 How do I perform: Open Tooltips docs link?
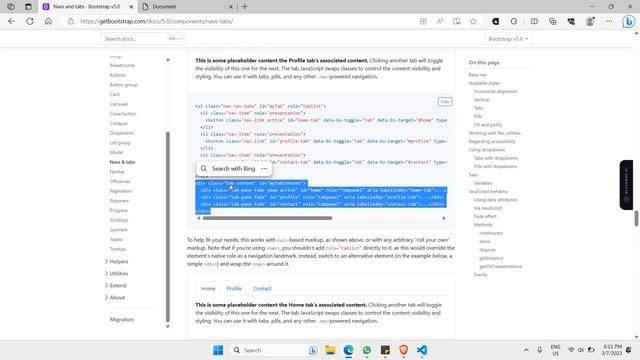tap(118, 249)
